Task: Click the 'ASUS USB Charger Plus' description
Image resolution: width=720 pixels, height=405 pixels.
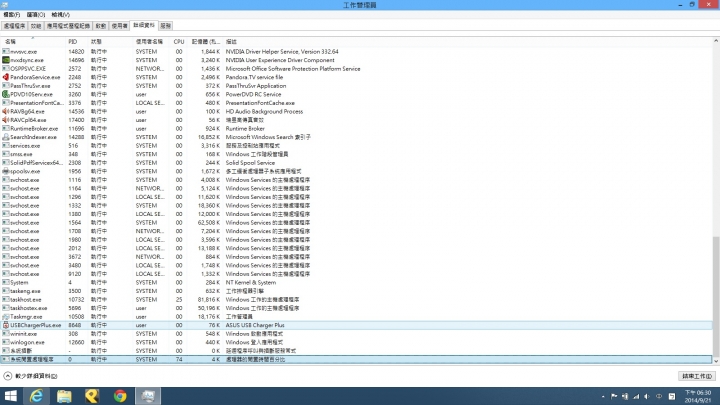Action: (255, 325)
